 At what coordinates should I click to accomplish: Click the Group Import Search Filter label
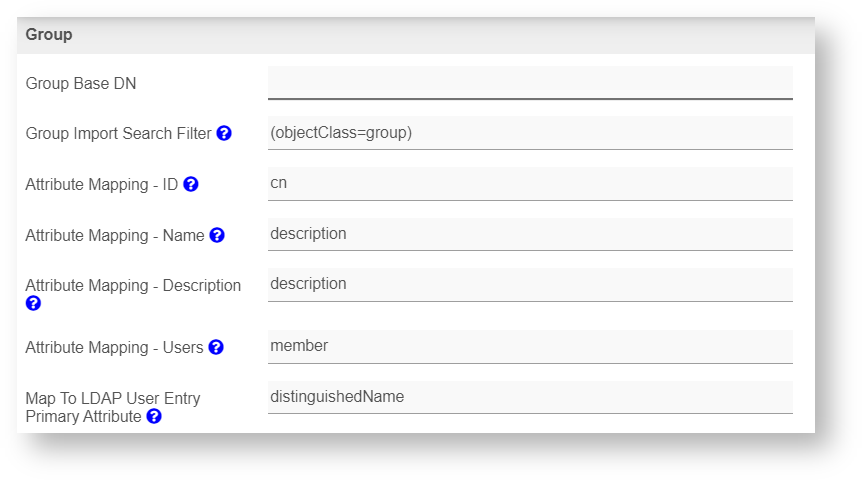pyautogui.click(x=118, y=134)
